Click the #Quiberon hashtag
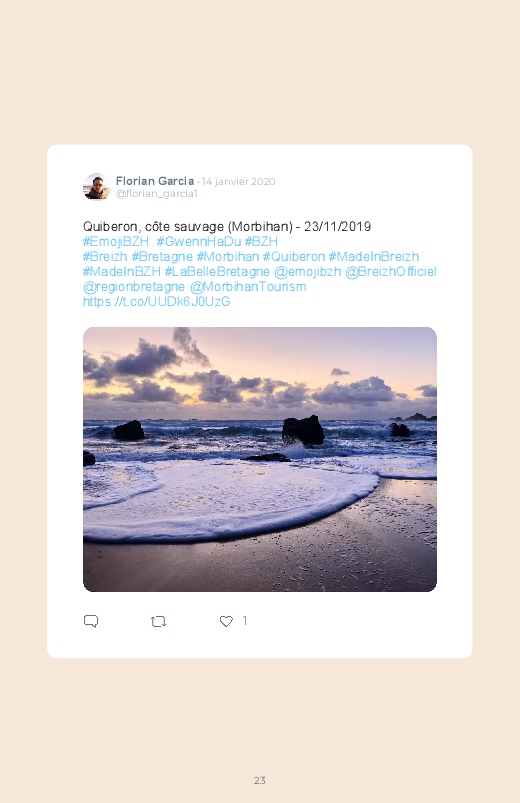The image size is (520, 803). coord(294,257)
